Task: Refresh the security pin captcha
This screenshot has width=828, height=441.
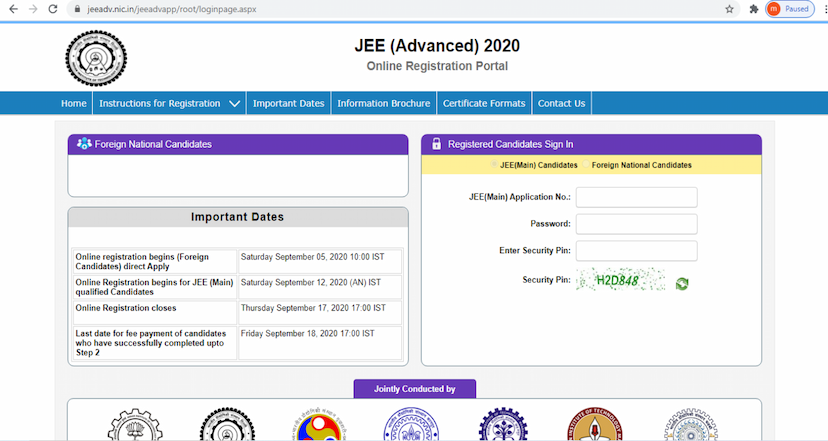Action: point(682,284)
